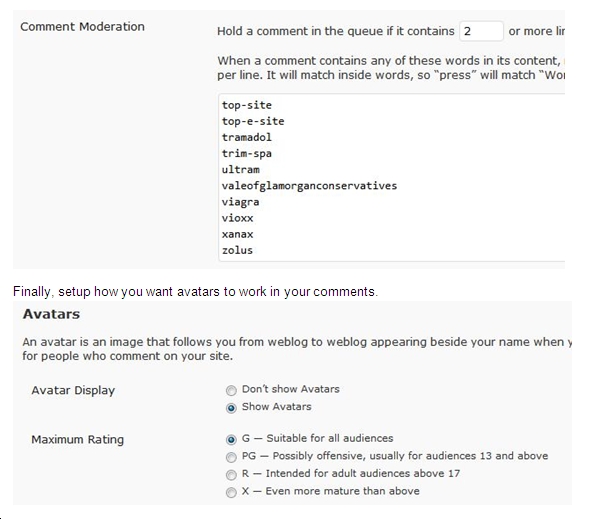Image resolution: width=592 pixels, height=519 pixels.
Task: Click the valeofglamorganconservatives line in the textarea
Action: pos(309,186)
